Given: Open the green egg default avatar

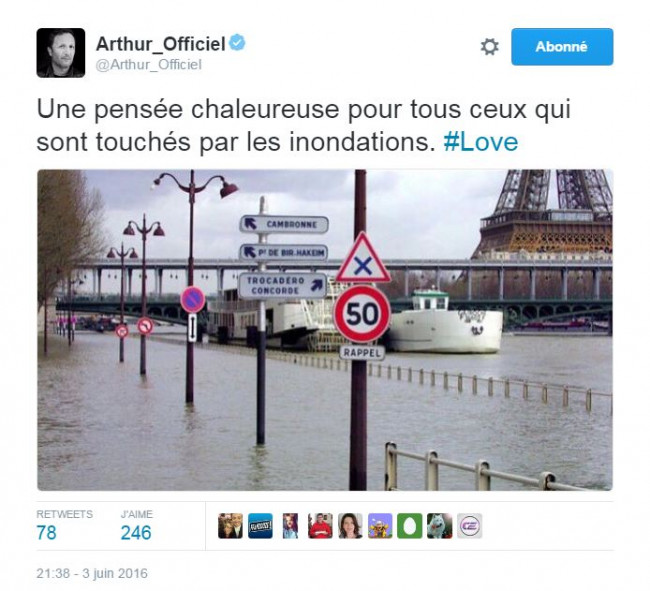Looking at the screenshot, I should (410, 526).
